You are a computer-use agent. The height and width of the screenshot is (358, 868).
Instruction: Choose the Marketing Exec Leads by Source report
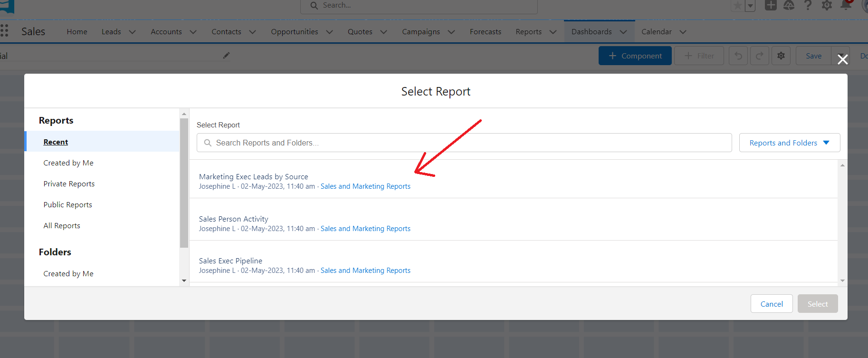coord(253,177)
